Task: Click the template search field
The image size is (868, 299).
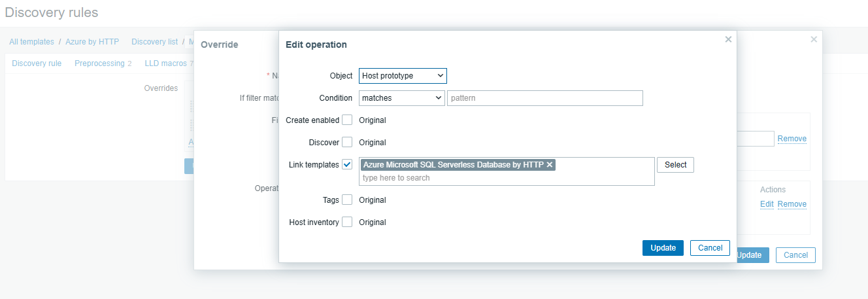Action: coord(507,178)
